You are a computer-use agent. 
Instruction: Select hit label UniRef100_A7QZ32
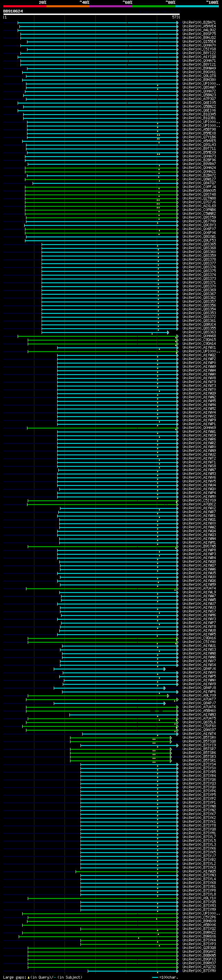[x=199, y=967]
